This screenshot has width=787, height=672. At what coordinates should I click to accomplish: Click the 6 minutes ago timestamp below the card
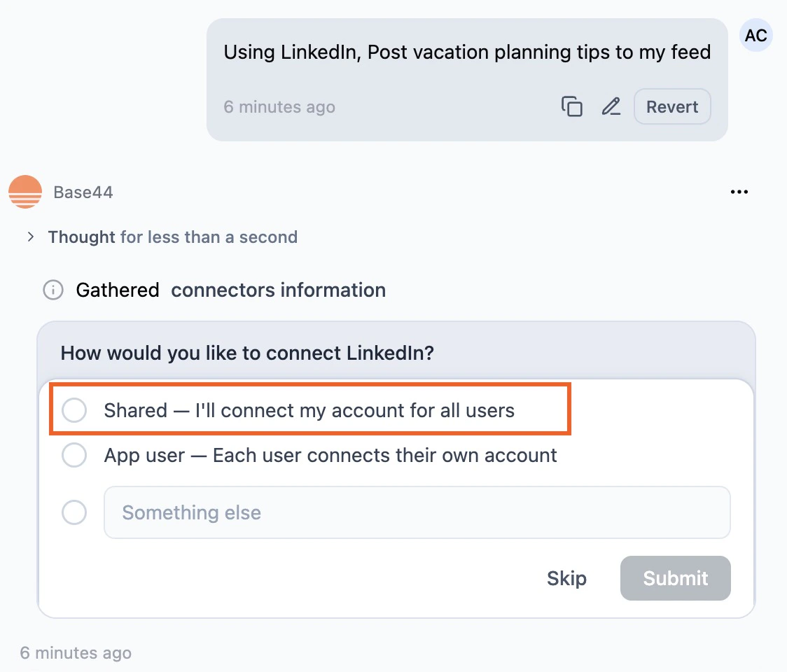(76, 652)
